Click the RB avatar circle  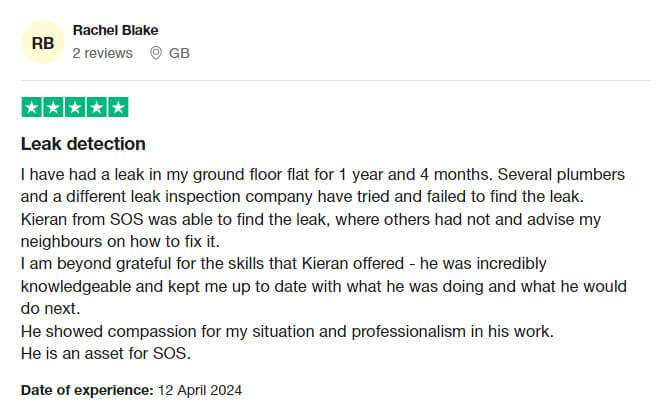tap(43, 42)
